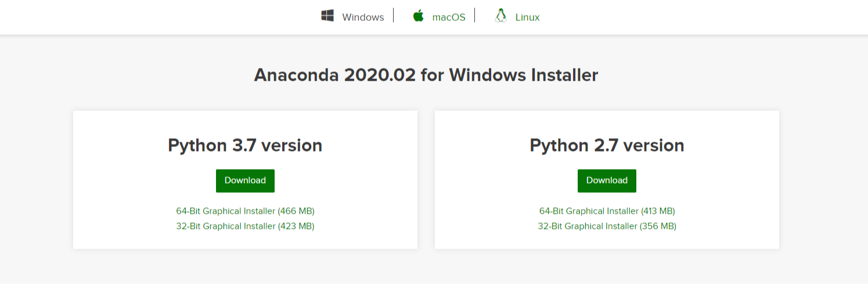Click the Python 2.7 version heading
This screenshot has width=868, height=291.
pos(607,145)
